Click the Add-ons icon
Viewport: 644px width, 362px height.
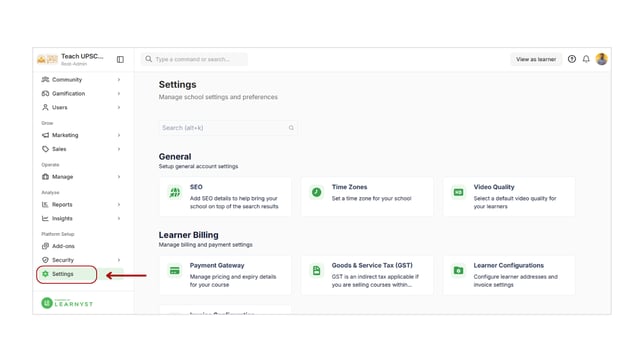tap(45, 246)
